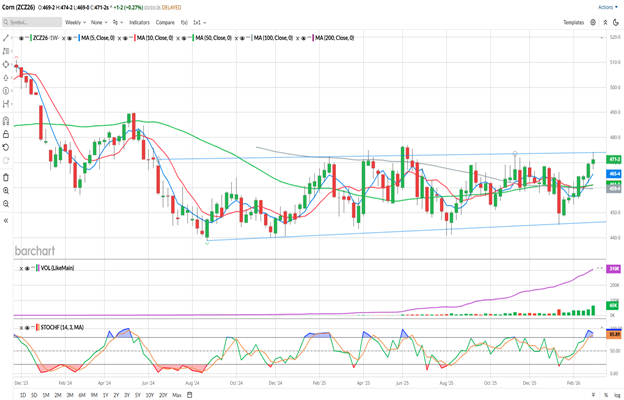Open the Actions dropdown
Image resolution: width=624 pixels, height=400 pixels.
pos(608,7)
